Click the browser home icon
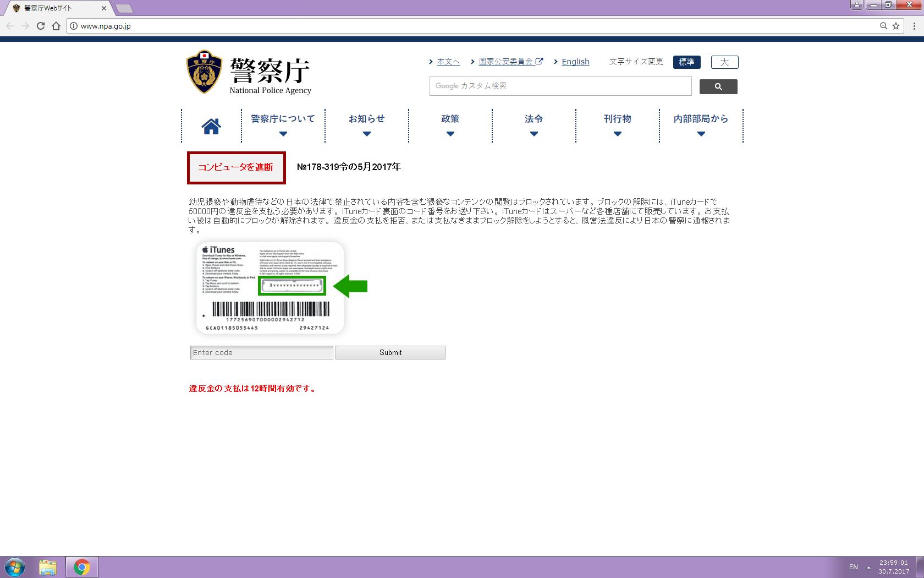Image resolution: width=924 pixels, height=578 pixels. click(56, 26)
